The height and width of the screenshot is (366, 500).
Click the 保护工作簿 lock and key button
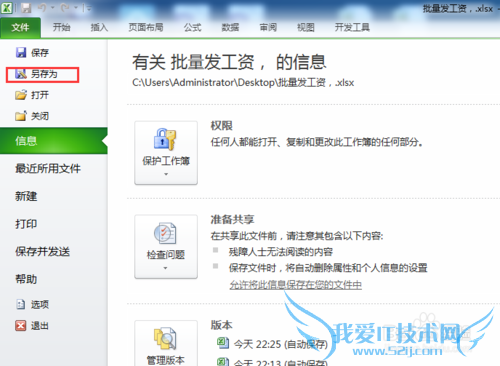166,153
